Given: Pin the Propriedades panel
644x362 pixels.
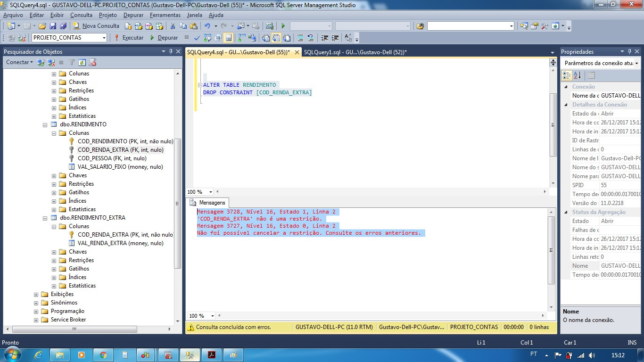Looking at the screenshot, I should 629,51.
